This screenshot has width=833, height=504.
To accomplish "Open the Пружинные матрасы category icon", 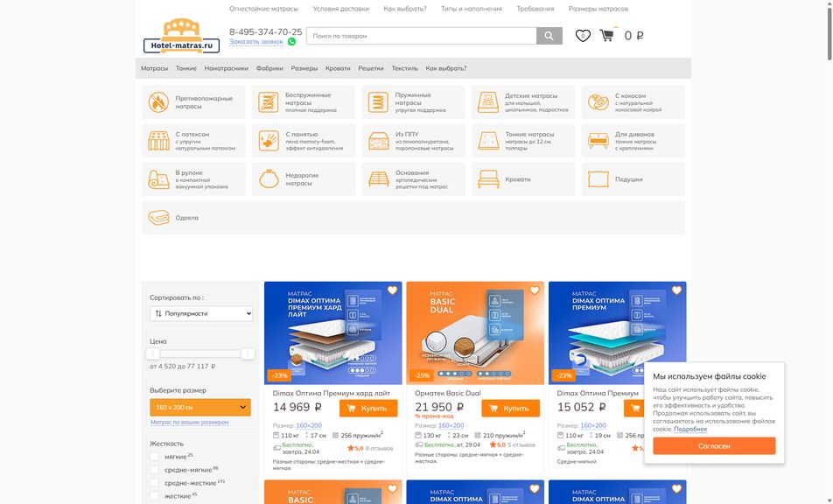I will click(x=378, y=102).
